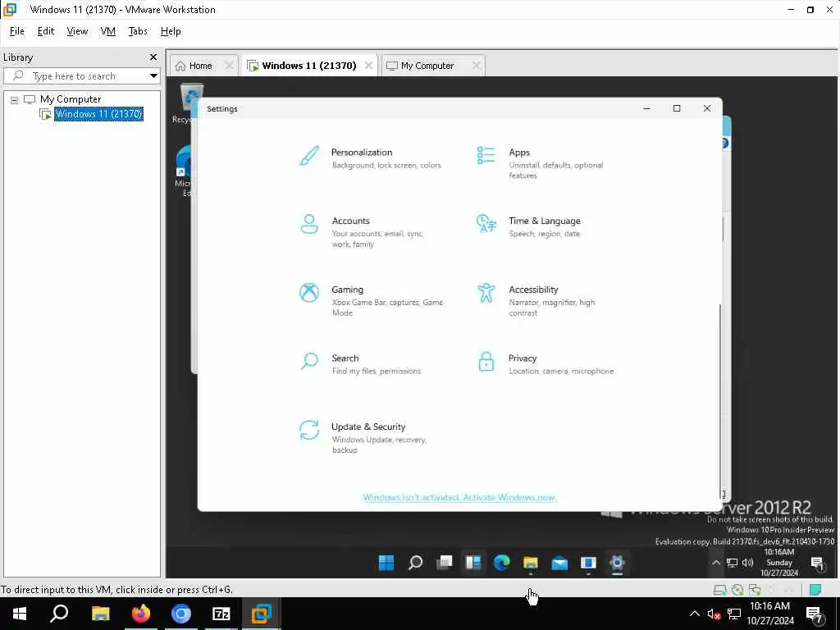
Task: Select My Computer in library tree
Action: point(71,99)
